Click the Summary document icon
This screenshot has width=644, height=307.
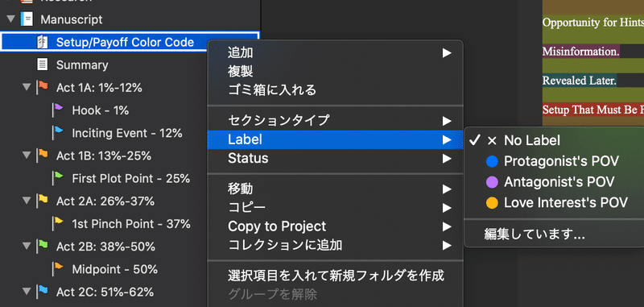coord(43,65)
